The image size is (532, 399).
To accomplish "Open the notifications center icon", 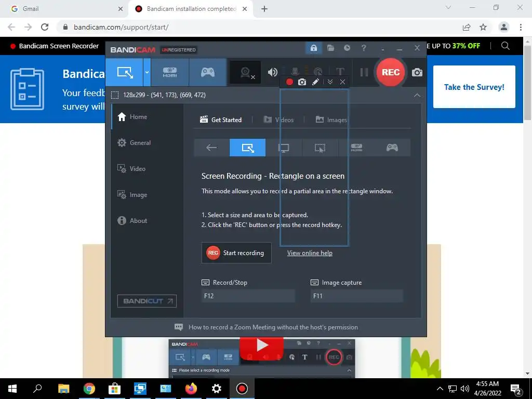I will tap(516, 389).
